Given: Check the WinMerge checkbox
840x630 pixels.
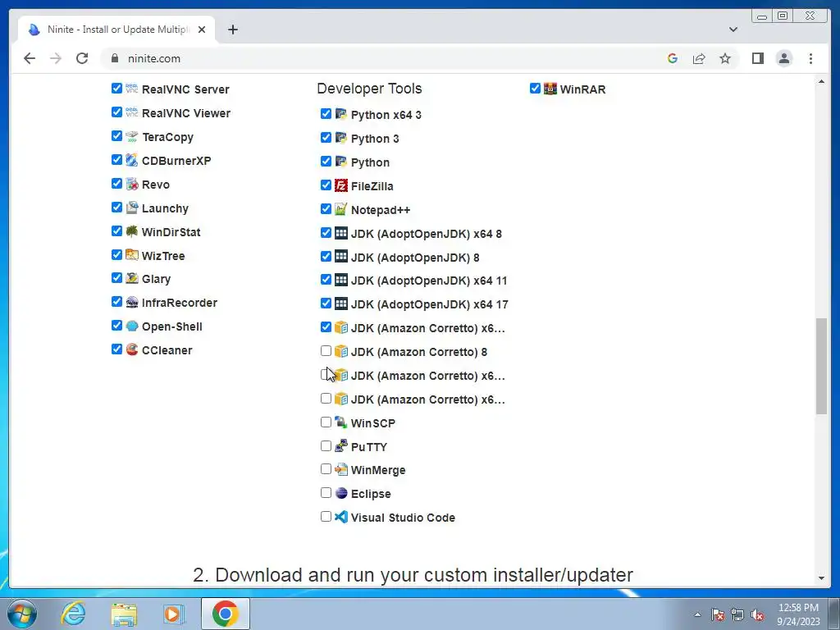Looking at the screenshot, I should coord(326,469).
